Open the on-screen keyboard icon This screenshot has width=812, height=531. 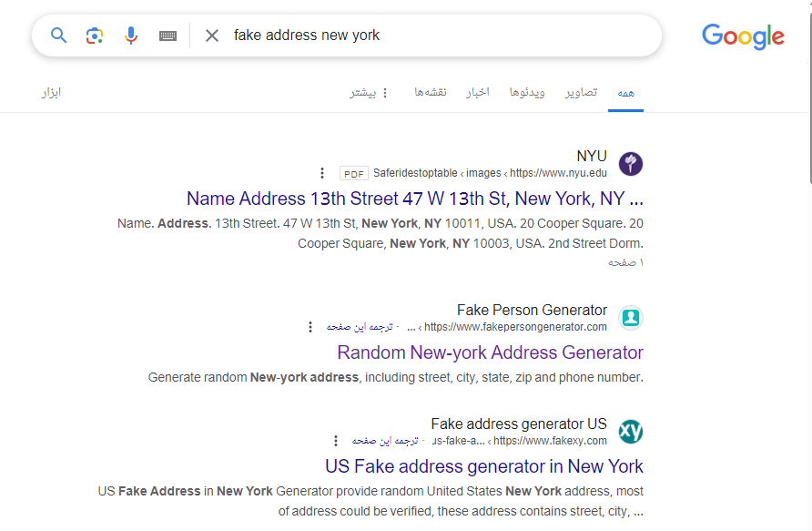pyautogui.click(x=167, y=36)
